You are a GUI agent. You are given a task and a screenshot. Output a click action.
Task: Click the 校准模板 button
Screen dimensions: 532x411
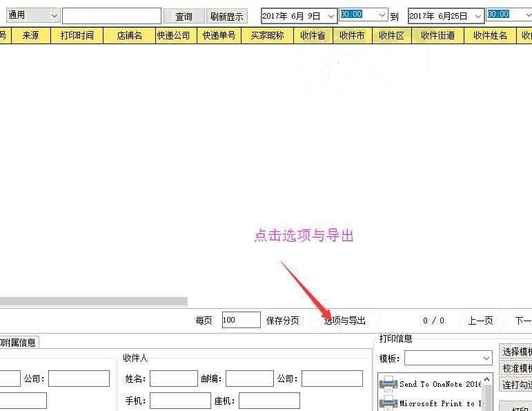515,368
